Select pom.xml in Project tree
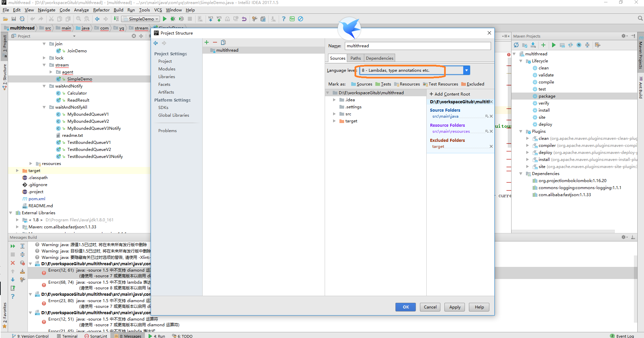Image resolution: width=644 pixels, height=338 pixels. [x=37, y=199]
